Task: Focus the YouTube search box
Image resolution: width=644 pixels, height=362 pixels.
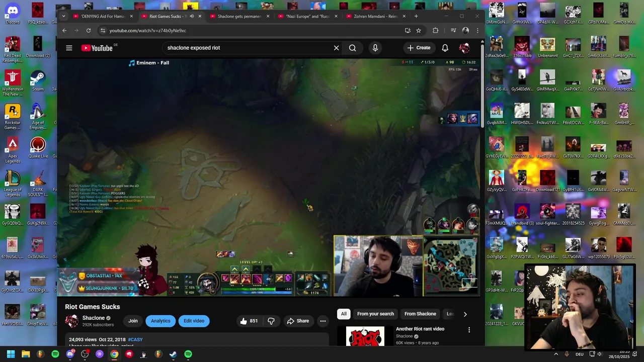Action: [x=247, y=48]
